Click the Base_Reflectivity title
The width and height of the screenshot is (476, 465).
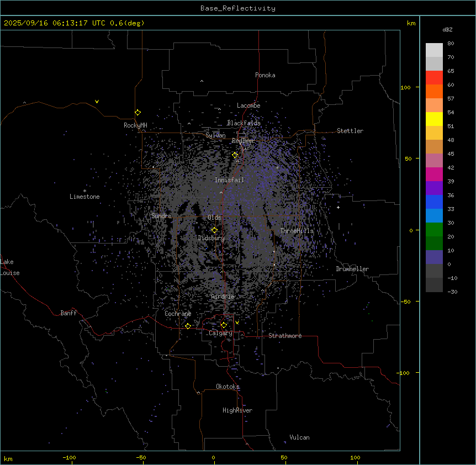(238, 8)
